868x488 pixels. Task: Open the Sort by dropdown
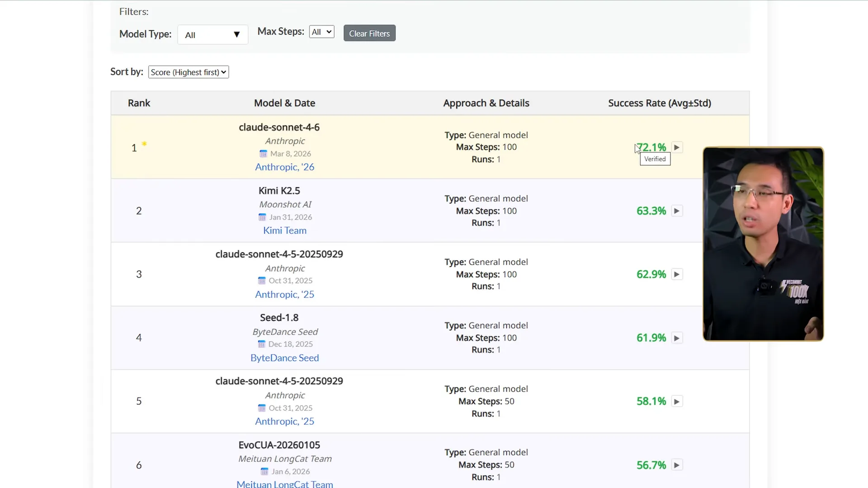(x=189, y=72)
